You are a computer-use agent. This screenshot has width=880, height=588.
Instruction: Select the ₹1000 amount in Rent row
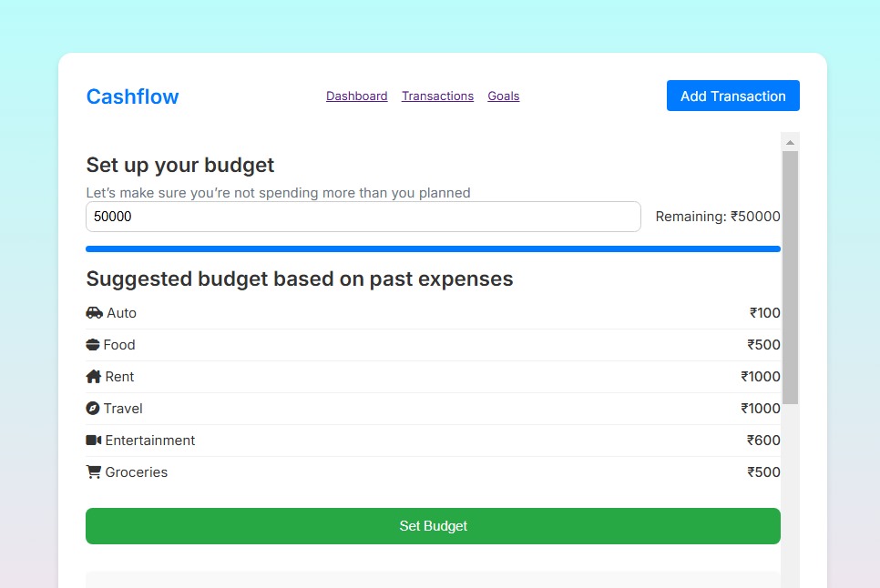(x=760, y=377)
